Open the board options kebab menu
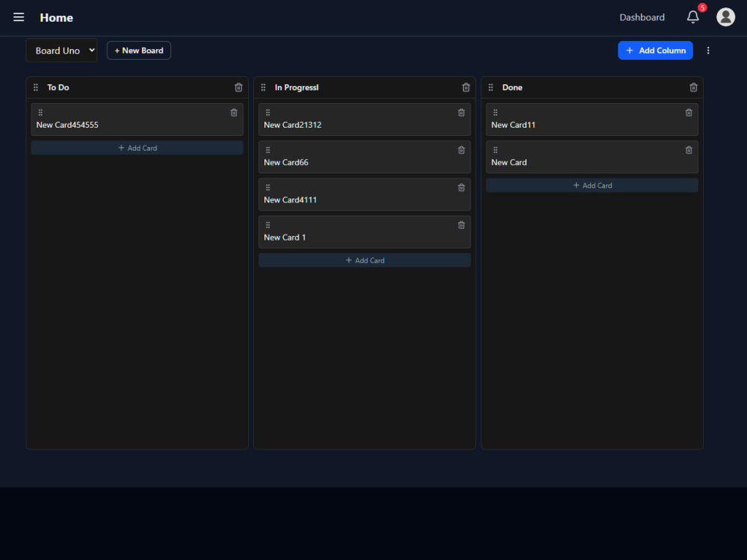Image resolution: width=747 pixels, height=560 pixels. tap(708, 51)
